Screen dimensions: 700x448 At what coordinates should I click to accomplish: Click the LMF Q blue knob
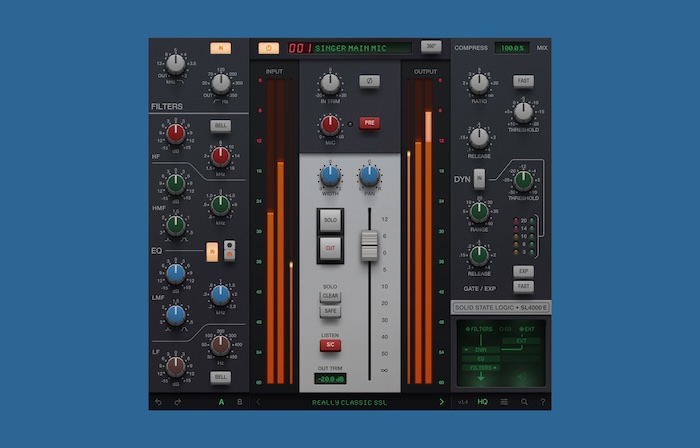176,315
